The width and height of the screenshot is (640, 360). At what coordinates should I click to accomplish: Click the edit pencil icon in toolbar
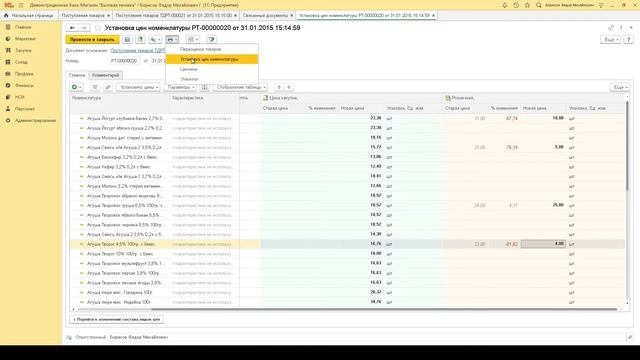coord(211,40)
